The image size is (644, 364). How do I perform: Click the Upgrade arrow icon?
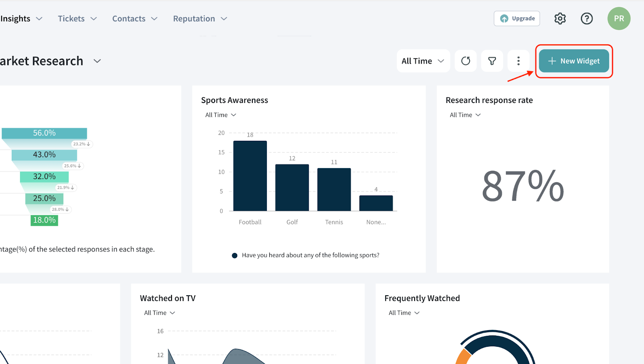[x=504, y=19]
